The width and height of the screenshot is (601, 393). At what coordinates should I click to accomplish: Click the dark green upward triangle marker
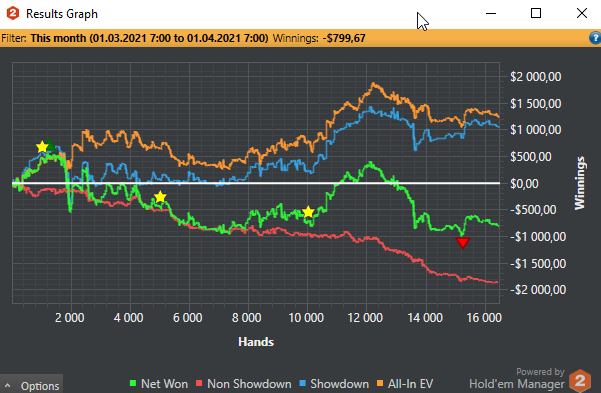click(50, 145)
